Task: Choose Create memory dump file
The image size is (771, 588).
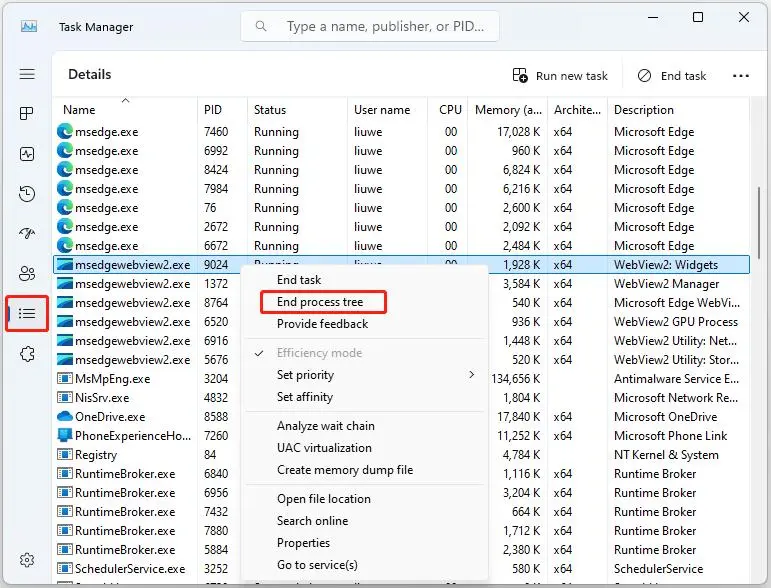Action: 345,470
